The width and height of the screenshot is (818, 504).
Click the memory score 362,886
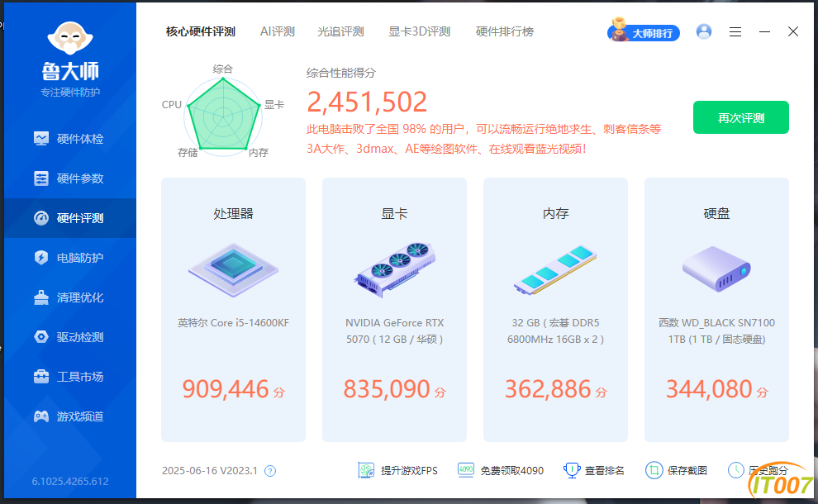(x=548, y=389)
